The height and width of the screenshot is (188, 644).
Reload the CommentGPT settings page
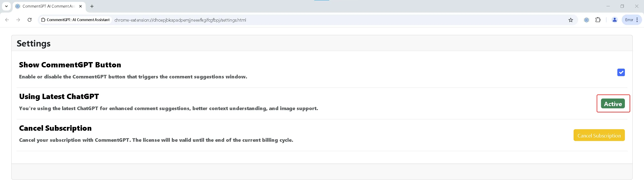point(29,20)
